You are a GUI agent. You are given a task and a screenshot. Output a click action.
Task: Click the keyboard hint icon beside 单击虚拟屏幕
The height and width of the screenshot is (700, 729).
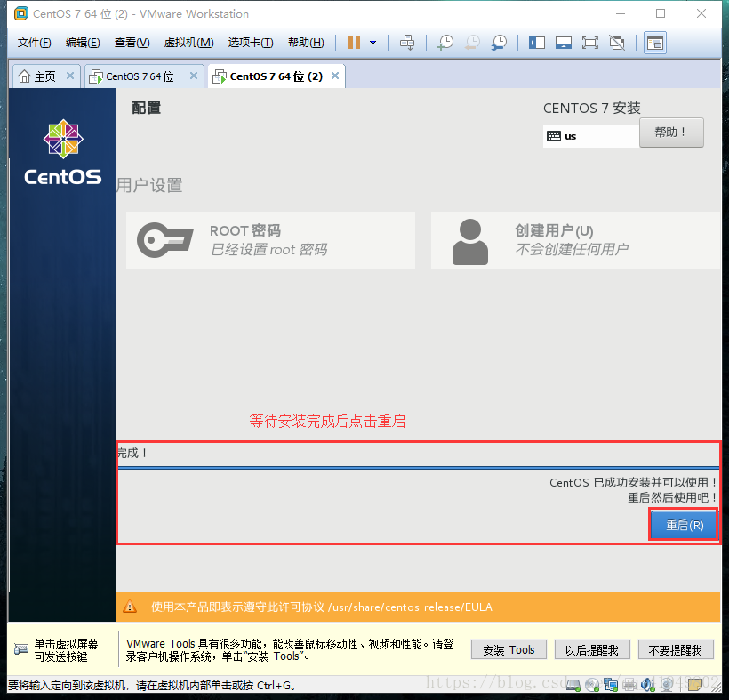click(x=21, y=648)
